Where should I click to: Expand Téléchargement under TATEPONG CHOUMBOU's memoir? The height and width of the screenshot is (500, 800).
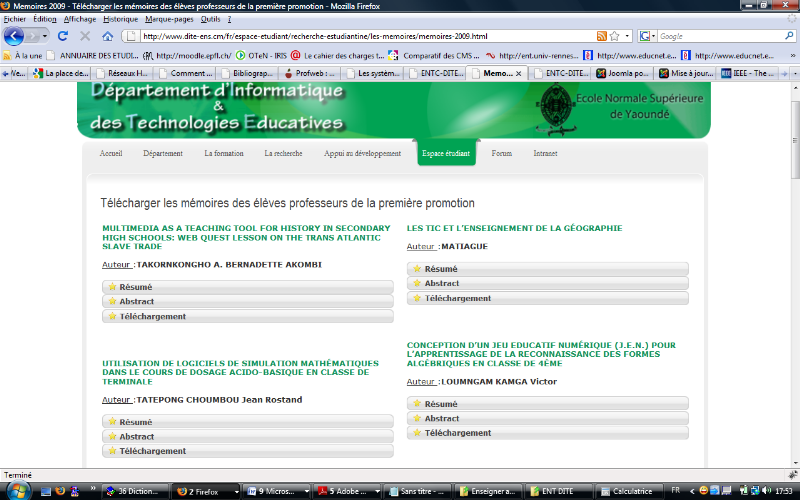tap(248, 451)
